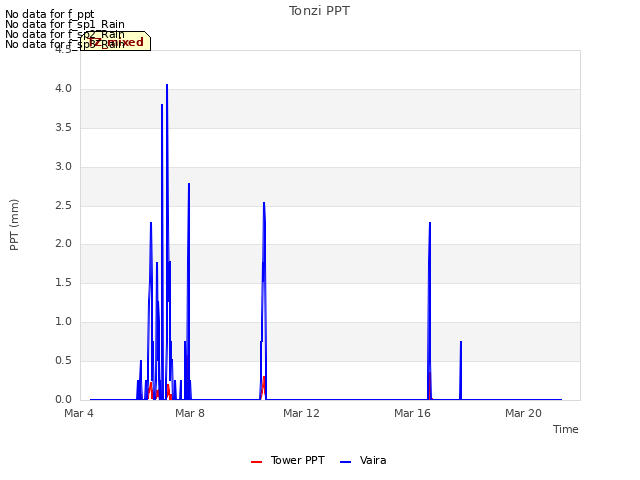The height and width of the screenshot is (480, 640).
Task: Toggle the Tower PPT legend entry
Action: point(288,460)
